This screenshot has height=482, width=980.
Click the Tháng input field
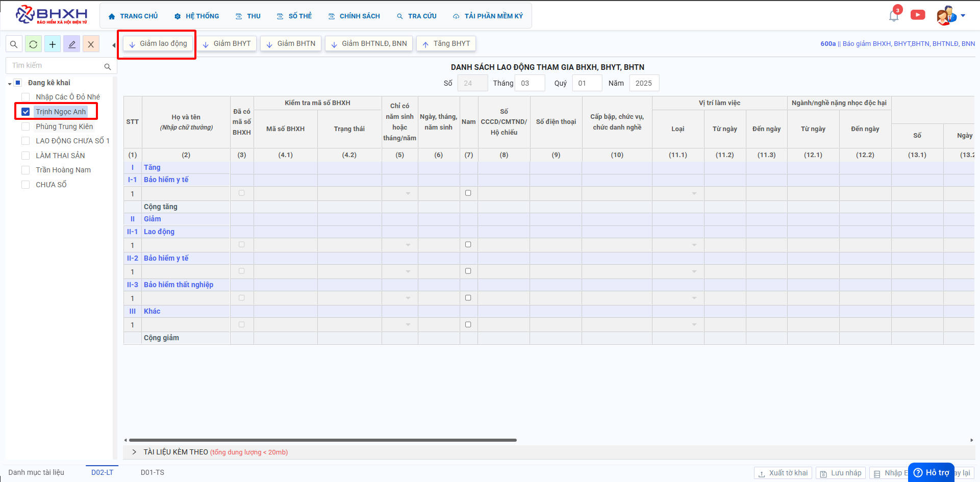point(530,83)
